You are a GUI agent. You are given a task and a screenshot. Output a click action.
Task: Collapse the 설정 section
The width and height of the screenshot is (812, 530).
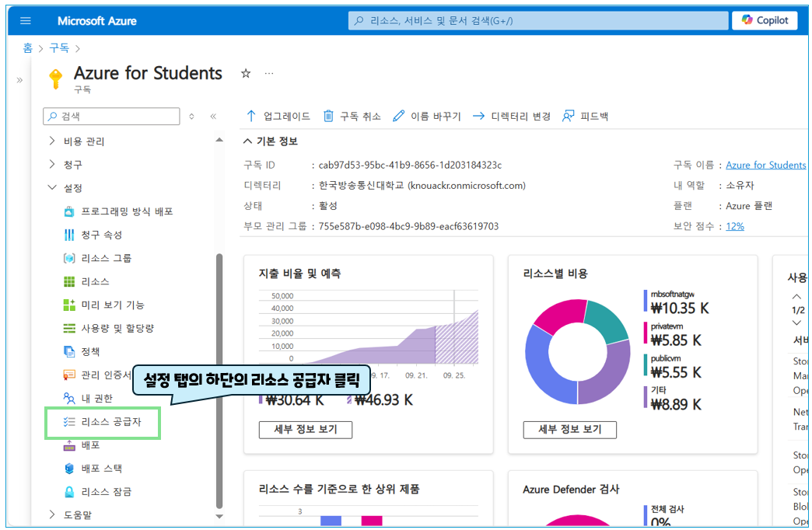point(52,187)
